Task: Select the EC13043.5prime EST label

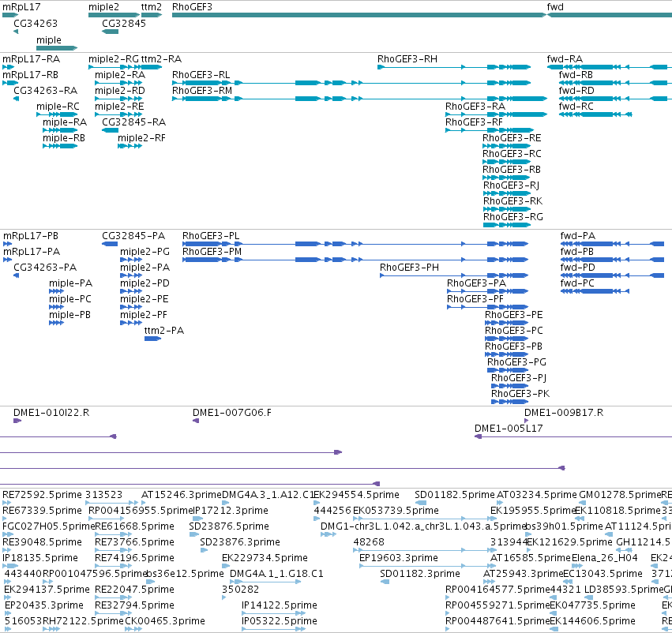Action: coord(603,574)
